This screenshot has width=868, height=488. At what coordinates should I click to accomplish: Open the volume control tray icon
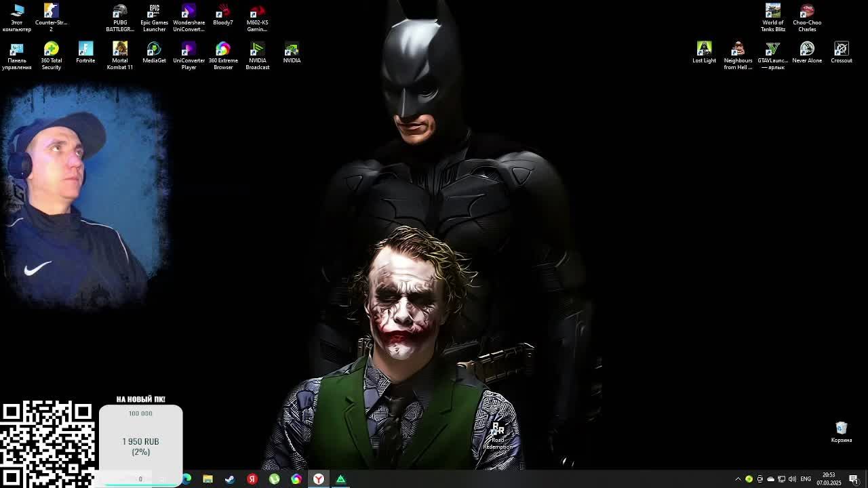[x=792, y=479]
